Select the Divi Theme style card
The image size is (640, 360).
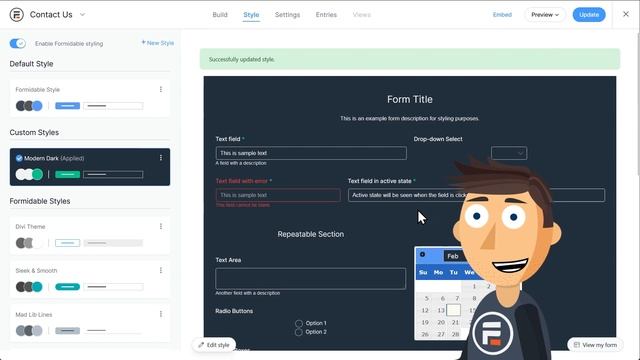pyautogui.click(x=90, y=236)
